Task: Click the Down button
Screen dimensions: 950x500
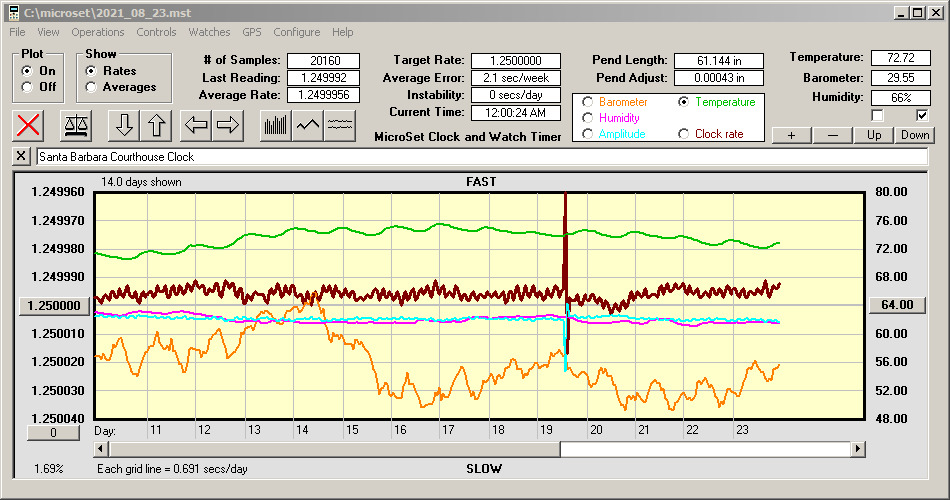Action: click(915, 135)
